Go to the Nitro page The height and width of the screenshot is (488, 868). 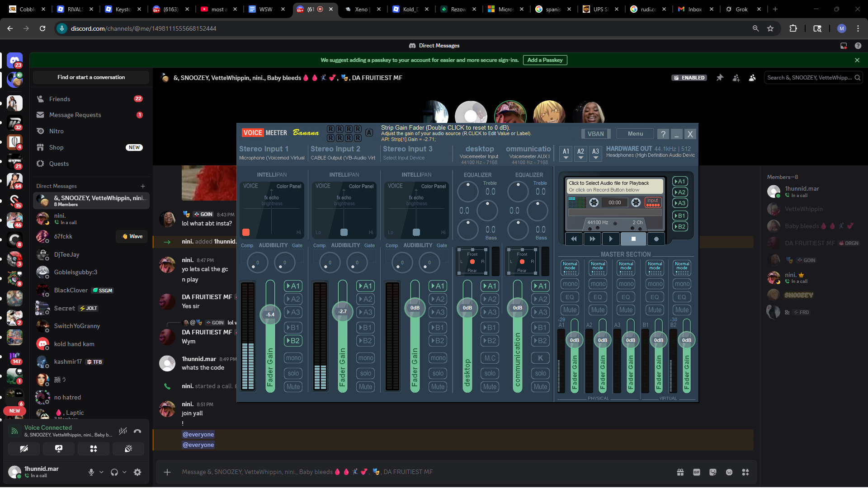click(91, 131)
